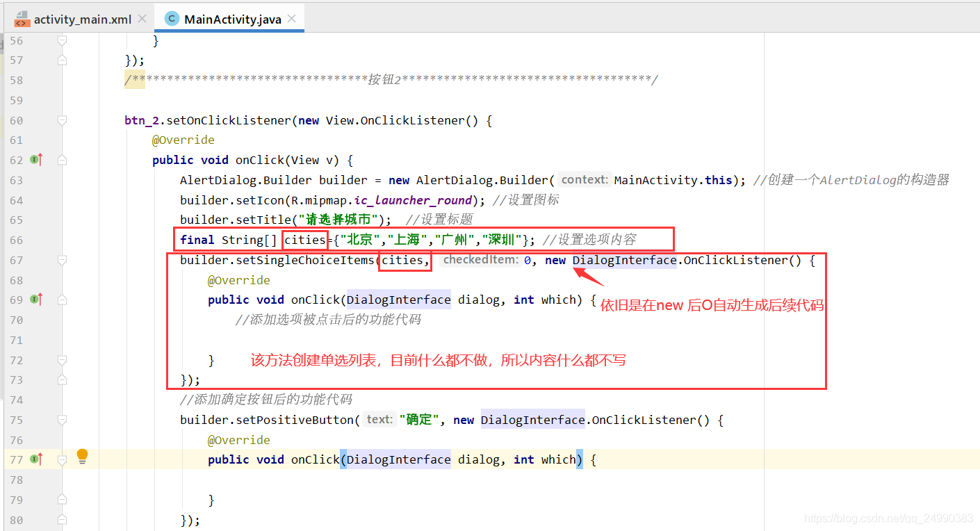Click ic_launcher_round in the setIcon call
The height and width of the screenshot is (531, 980).
point(413,200)
